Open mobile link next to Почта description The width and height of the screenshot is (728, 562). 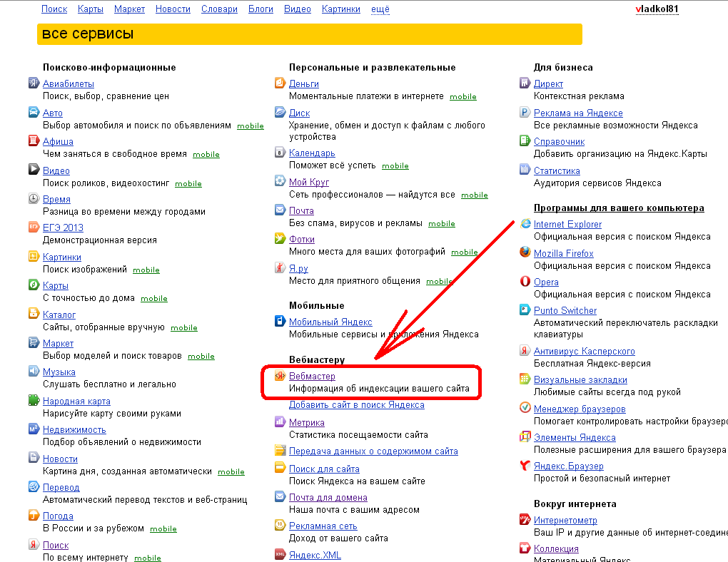[x=442, y=224]
